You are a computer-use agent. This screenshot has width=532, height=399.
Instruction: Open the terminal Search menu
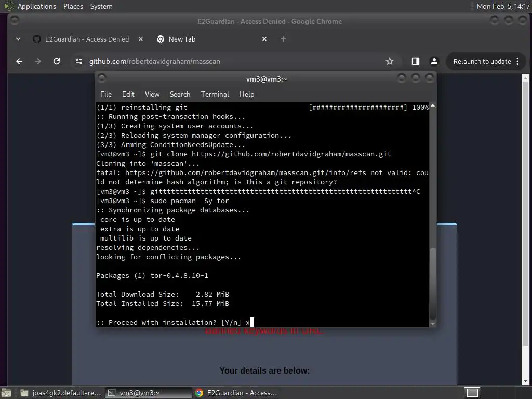(180, 95)
